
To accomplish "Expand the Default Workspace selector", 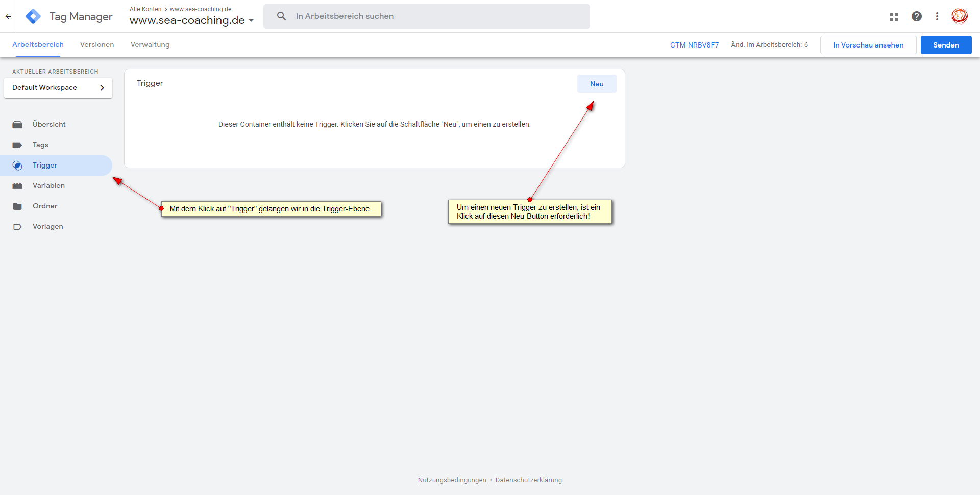I will pos(58,88).
